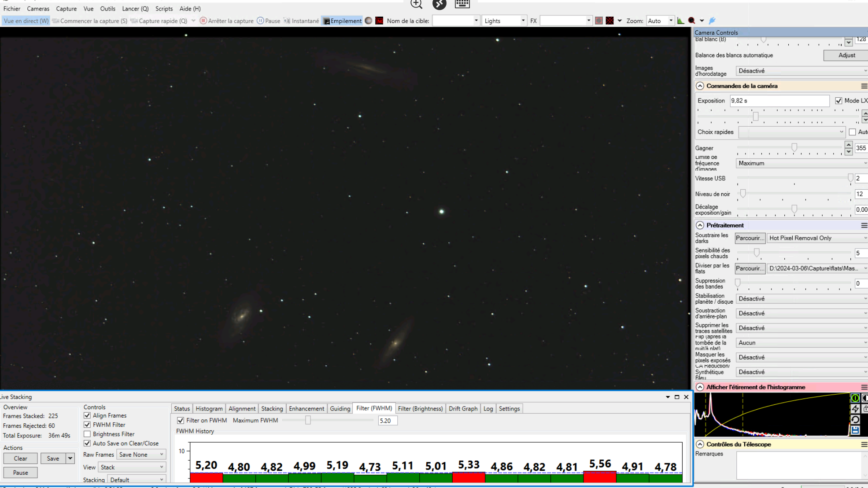The width and height of the screenshot is (868, 488).
Task: Click the blue plug connect icon
Action: (x=712, y=21)
